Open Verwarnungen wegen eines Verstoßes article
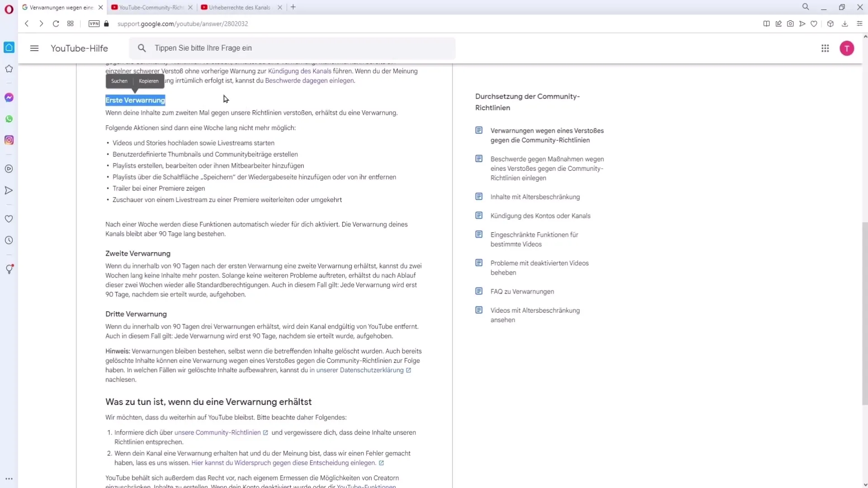Screen dimensions: 868x488 pos(547,135)
